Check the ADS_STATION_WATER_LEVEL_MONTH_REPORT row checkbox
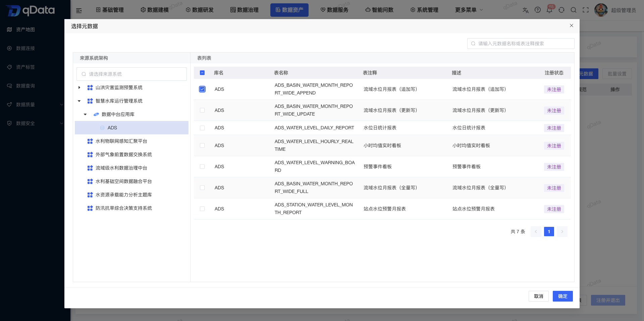This screenshot has width=644, height=321. 202,209
